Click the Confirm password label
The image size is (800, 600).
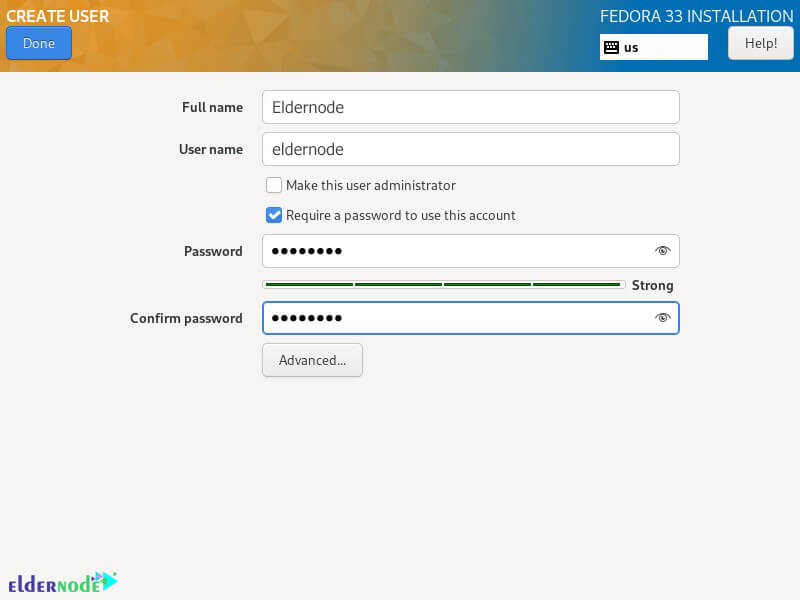pyautogui.click(x=186, y=318)
